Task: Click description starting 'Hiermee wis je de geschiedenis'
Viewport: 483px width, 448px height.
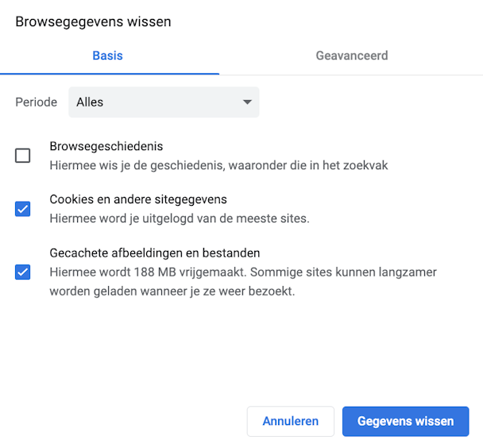Action: click(218, 165)
